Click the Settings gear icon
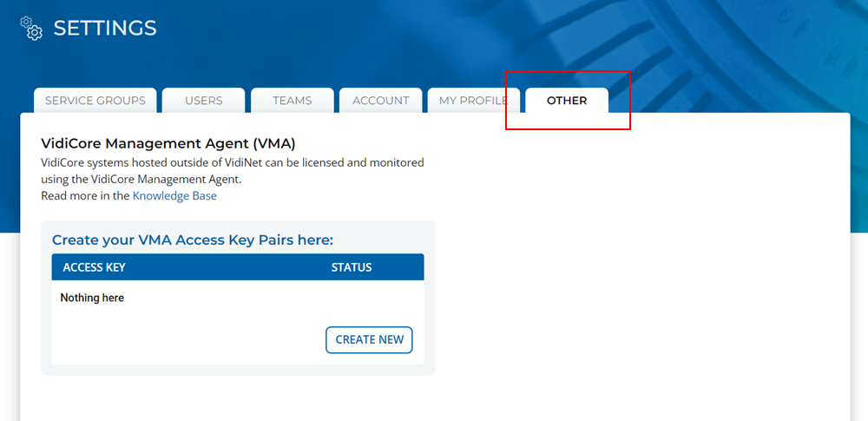The height and width of the screenshot is (421, 868). [31, 28]
